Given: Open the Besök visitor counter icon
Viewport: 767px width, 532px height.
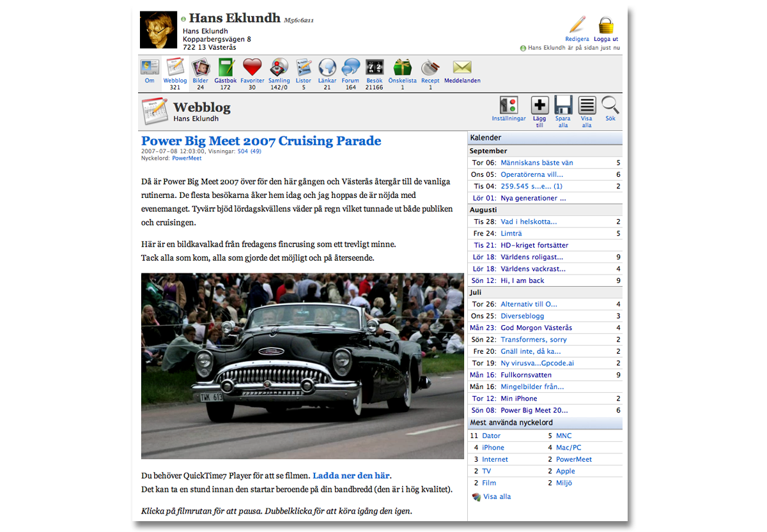Looking at the screenshot, I should tap(374, 67).
